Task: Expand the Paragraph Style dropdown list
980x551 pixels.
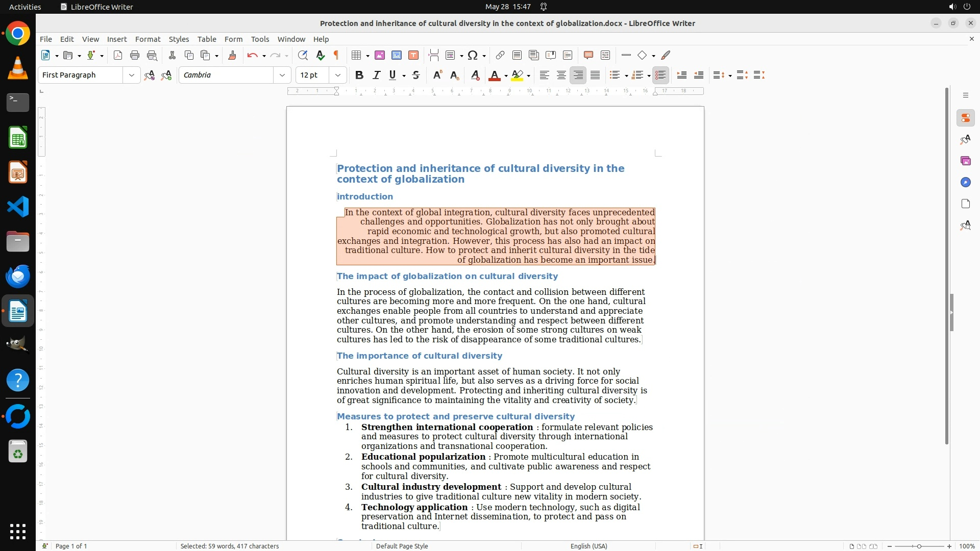Action: pyautogui.click(x=132, y=75)
